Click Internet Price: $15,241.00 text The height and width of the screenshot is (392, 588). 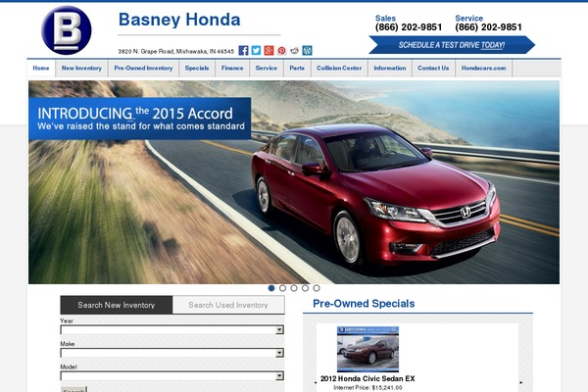(x=367, y=387)
